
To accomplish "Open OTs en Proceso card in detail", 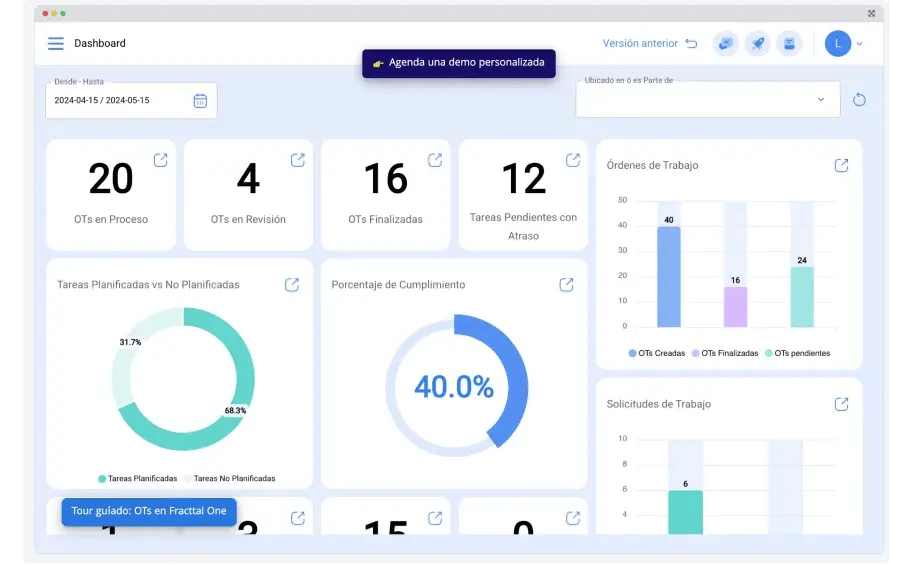I will (160, 160).
